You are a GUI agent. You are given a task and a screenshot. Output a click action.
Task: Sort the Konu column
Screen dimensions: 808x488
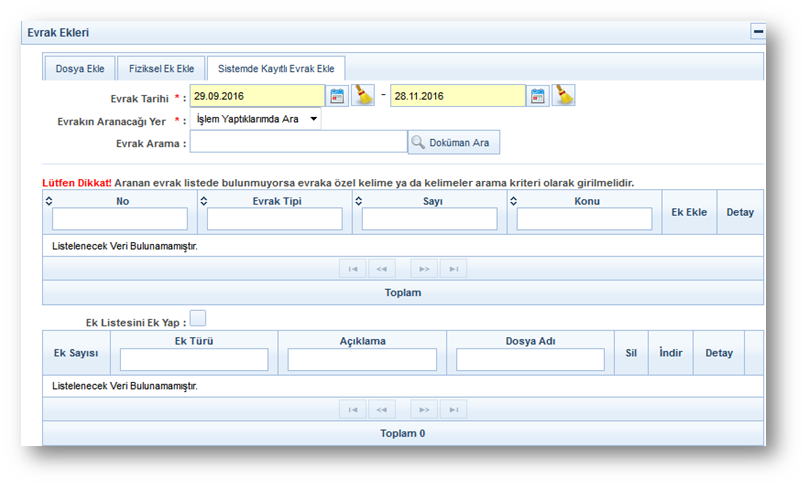tap(514, 201)
